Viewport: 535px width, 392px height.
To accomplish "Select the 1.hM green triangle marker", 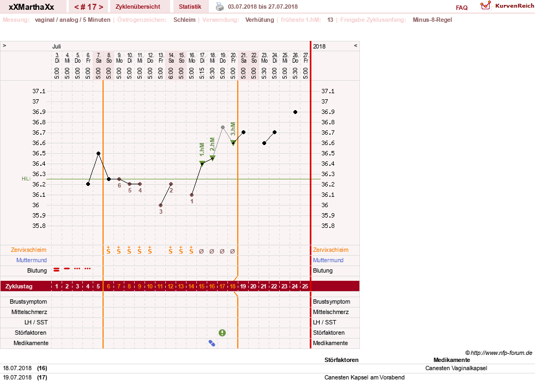I will (x=202, y=163).
